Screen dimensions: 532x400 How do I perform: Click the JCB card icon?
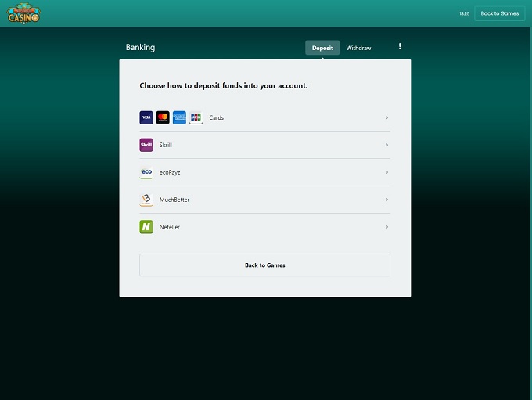[x=196, y=117]
